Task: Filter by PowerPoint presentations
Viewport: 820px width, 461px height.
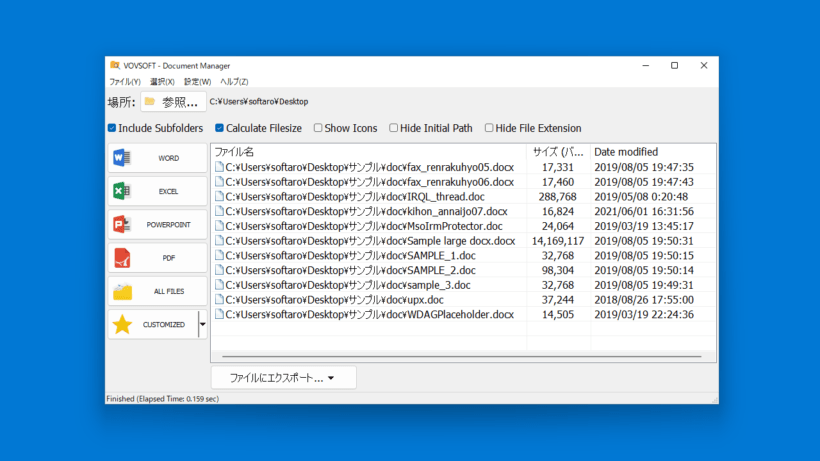Action: (157, 225)
